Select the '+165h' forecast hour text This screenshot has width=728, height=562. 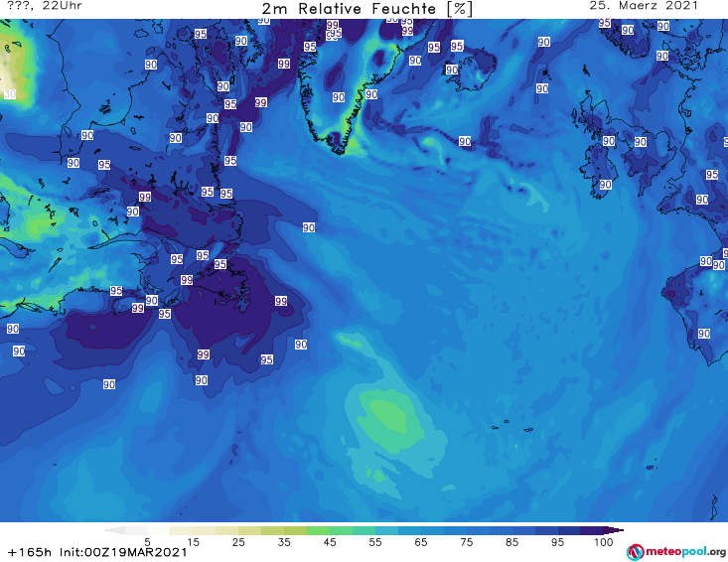point(30,552)
